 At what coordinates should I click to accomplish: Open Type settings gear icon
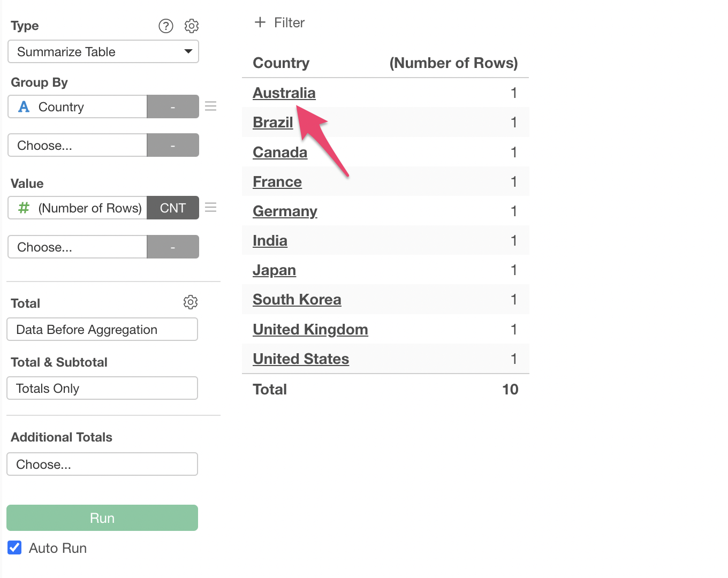click(192, 26)
